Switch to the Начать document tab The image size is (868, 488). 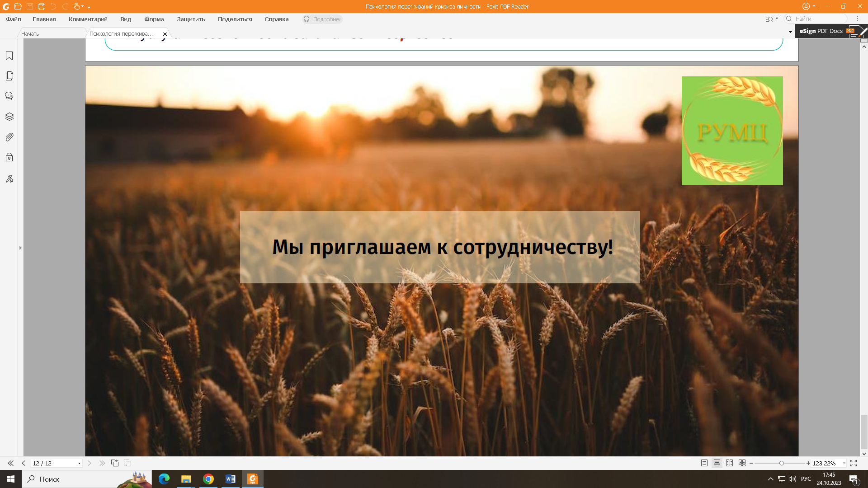52,33
